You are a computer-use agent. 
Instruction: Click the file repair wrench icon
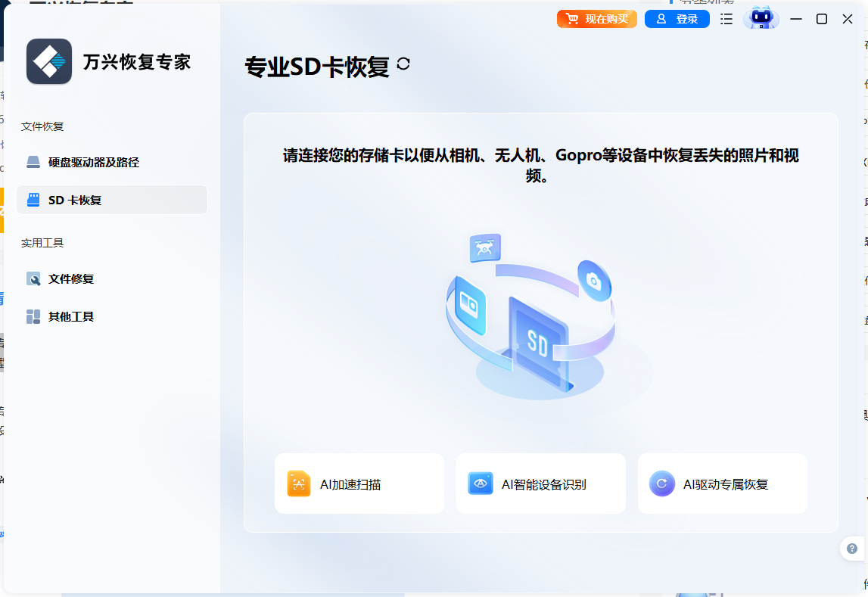pos(33,279)
